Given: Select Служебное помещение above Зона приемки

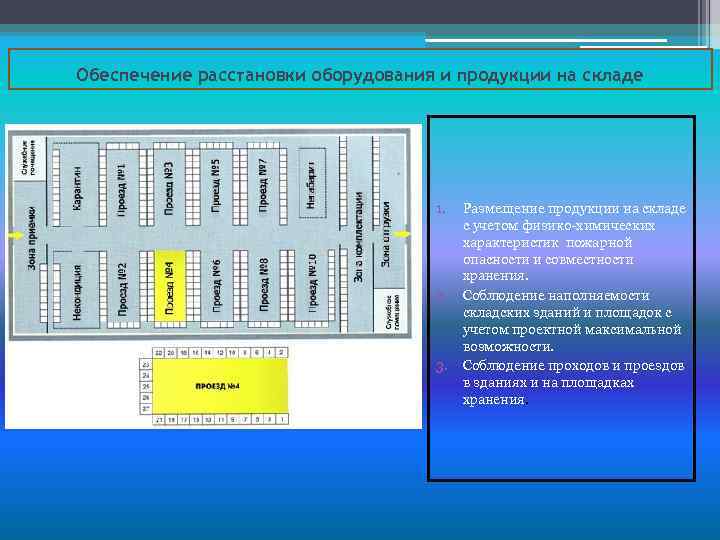Looking at the screenshot, I should 28,158.
